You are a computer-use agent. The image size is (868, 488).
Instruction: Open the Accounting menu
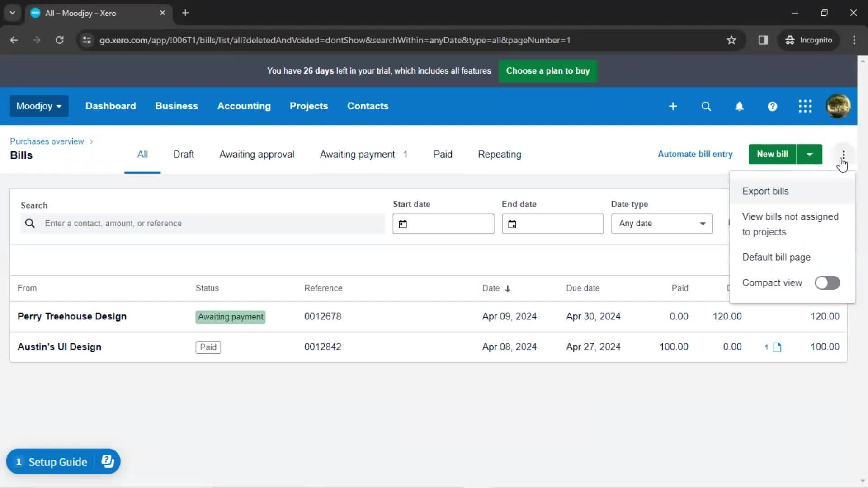pyautogui.click(x=244, y=106)
